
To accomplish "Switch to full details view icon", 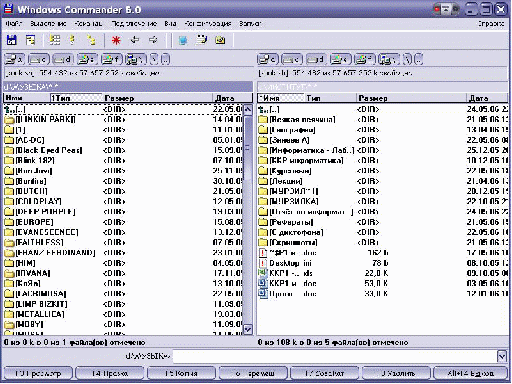I will tap(72, 40).
